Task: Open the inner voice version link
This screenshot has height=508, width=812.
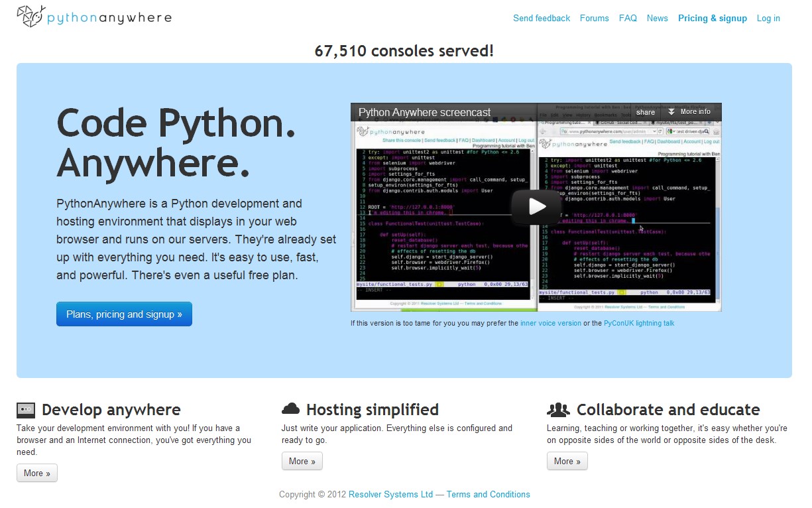Action: click(x=550, y=323)
